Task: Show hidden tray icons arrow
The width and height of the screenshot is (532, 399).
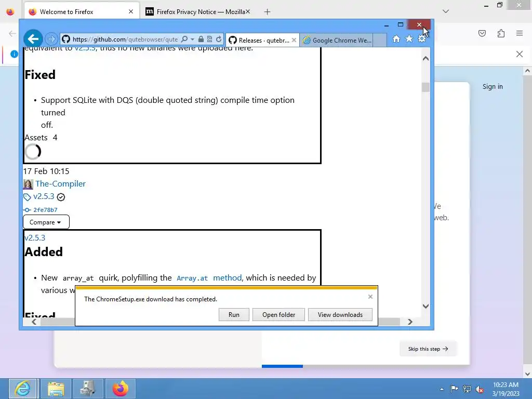Action: pos(442,389)
